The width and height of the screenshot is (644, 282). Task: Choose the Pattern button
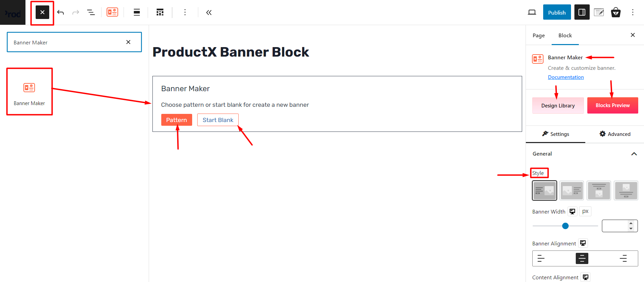click(177, 120)
